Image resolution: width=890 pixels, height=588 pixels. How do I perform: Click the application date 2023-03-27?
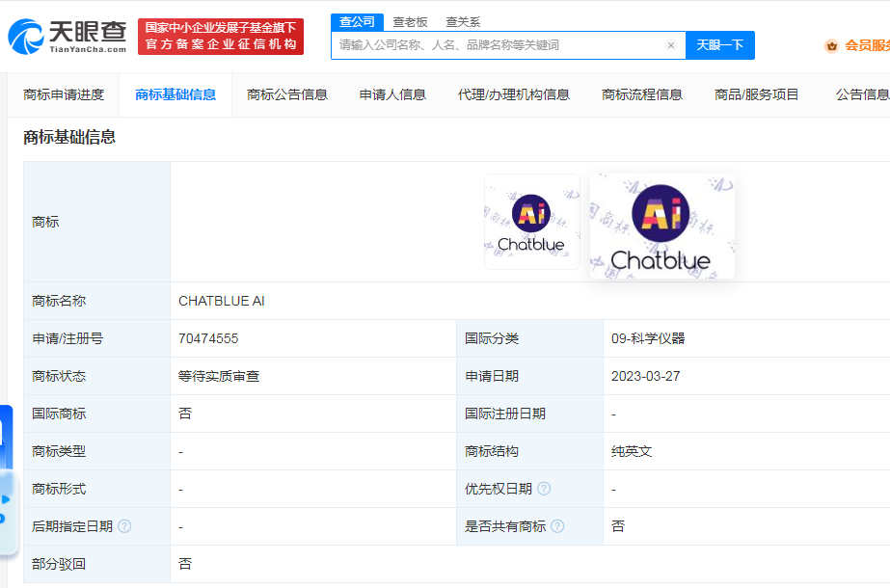click(x=645, y=376)
